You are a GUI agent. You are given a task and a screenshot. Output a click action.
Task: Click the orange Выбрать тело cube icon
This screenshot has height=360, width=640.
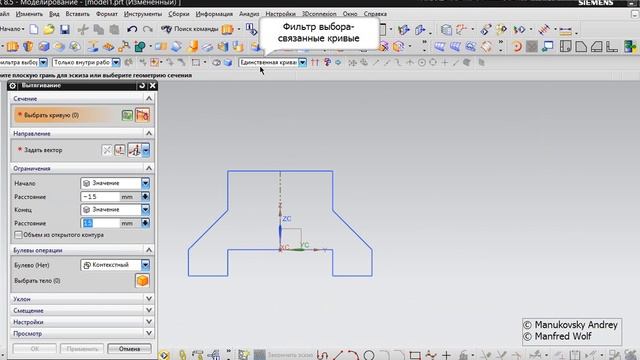pos(142,281)
